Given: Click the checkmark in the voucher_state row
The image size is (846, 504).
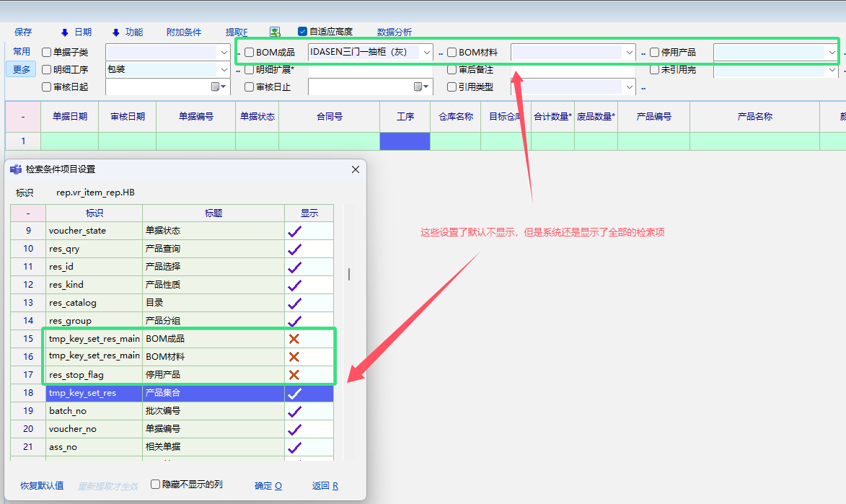Looking at the screenshot, I should pos(294,231).
